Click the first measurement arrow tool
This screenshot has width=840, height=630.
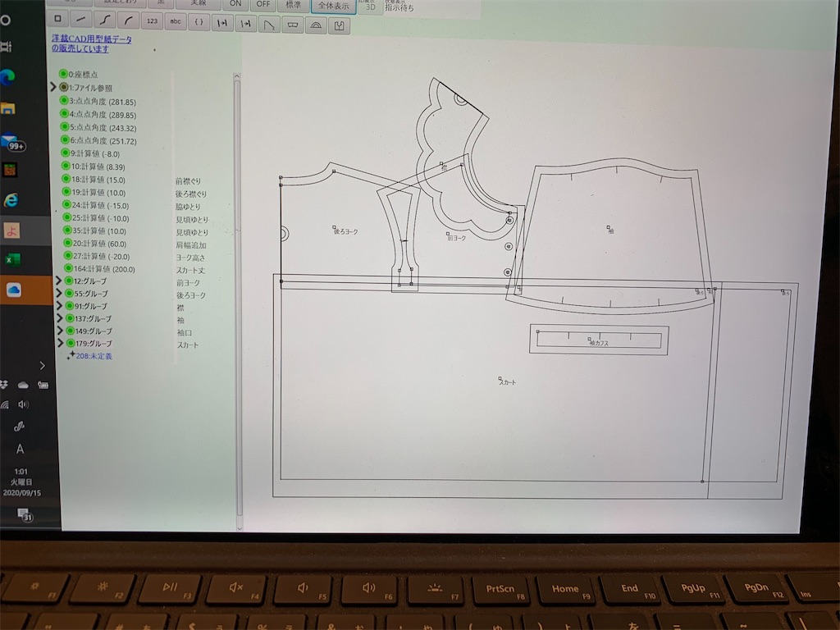tap(221, 23)
